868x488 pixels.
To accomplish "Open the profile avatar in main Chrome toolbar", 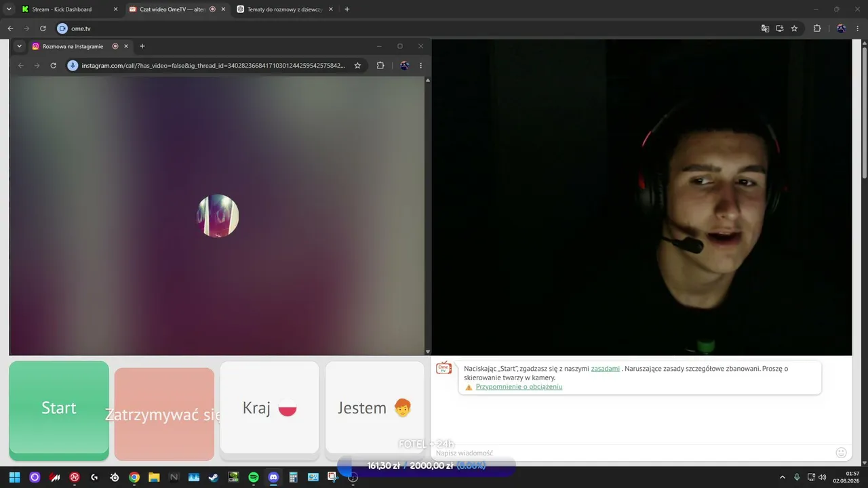I will click(x=841, y=28).
